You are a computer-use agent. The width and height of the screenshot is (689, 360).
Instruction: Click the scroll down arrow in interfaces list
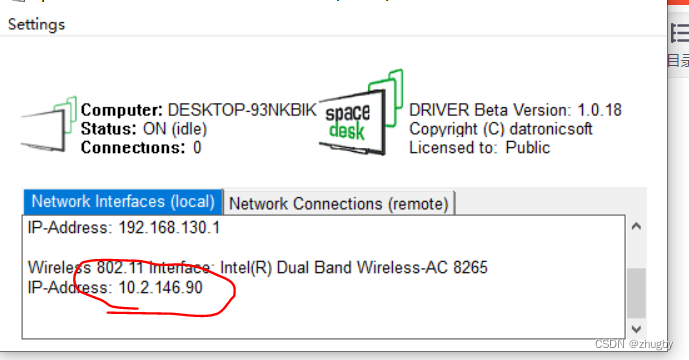636,329
